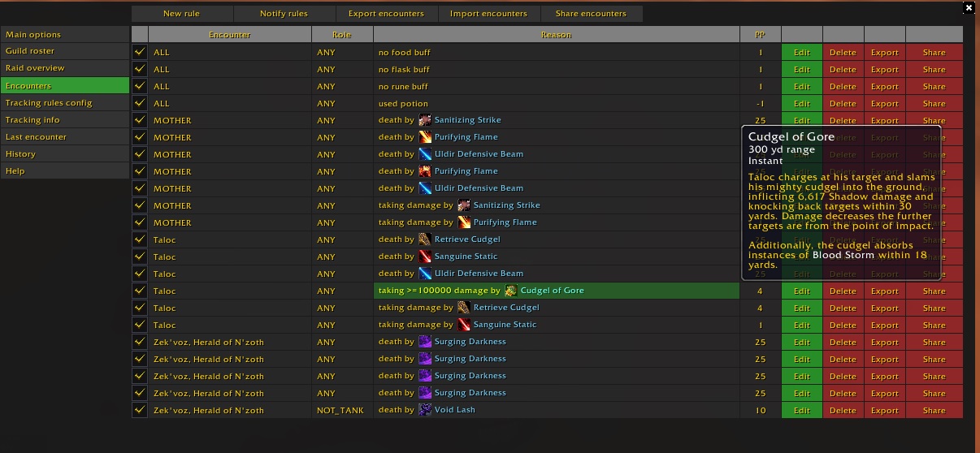The image size is (980, 453).
Task: Click Uldir Defensive Beam icon in Taloc row
Action: point(425,274)
